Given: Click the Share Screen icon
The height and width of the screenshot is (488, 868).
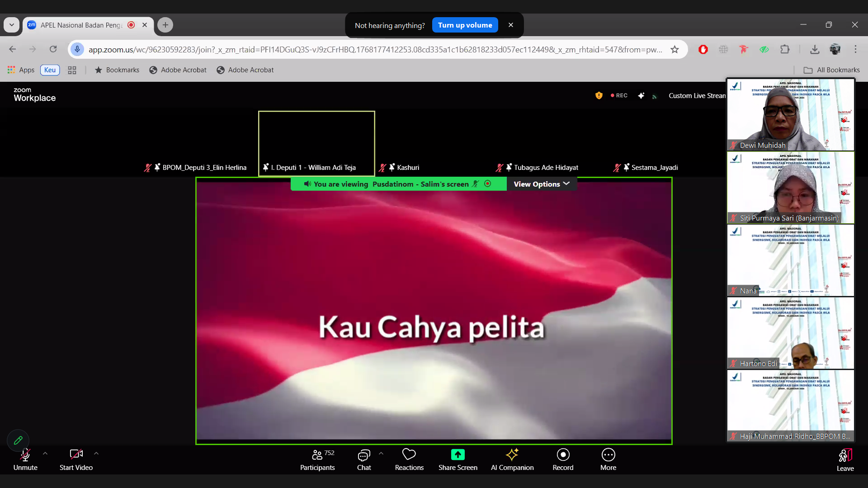Looking at the screenshot, I should 458,455.
